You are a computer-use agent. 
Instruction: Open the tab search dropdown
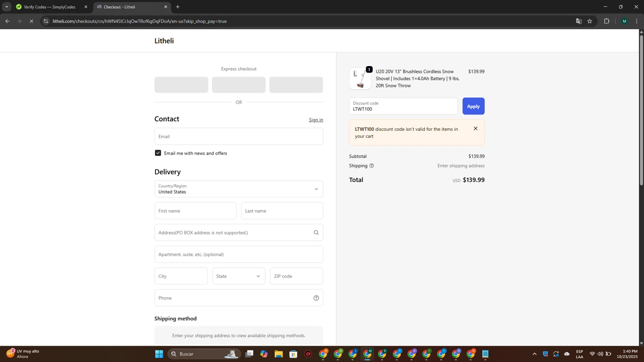pyautogui.click(x=6, y=7)
